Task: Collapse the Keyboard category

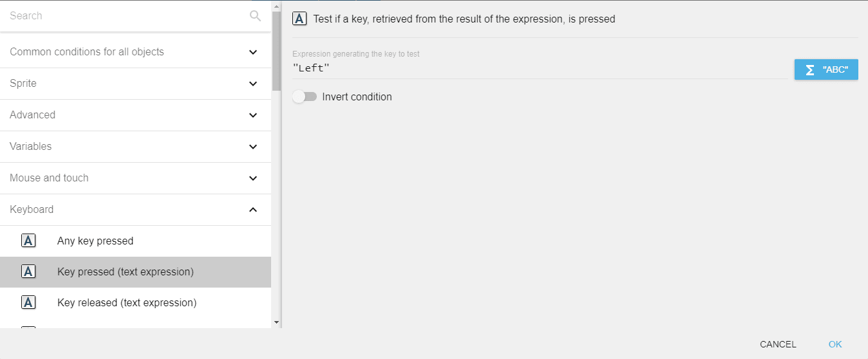Action: coord(253,210)
